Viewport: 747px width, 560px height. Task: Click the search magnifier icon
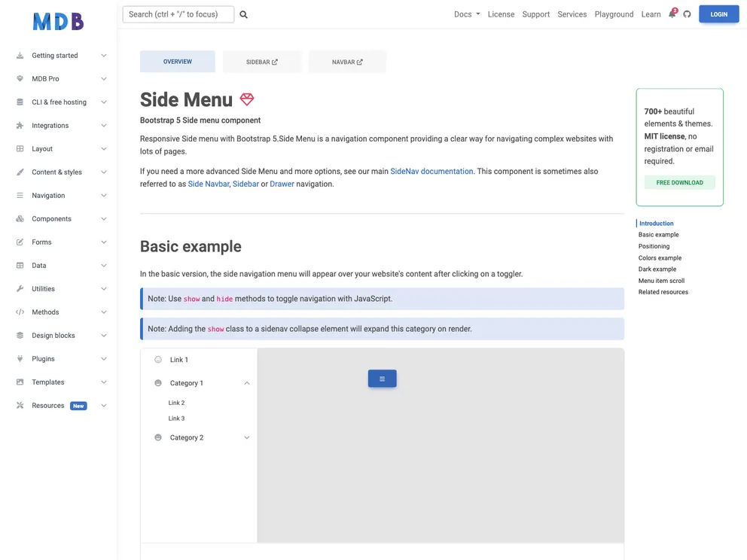(242, 14)
